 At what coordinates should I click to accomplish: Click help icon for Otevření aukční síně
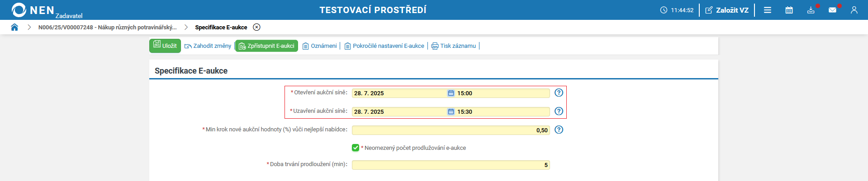tap(559, 93)
